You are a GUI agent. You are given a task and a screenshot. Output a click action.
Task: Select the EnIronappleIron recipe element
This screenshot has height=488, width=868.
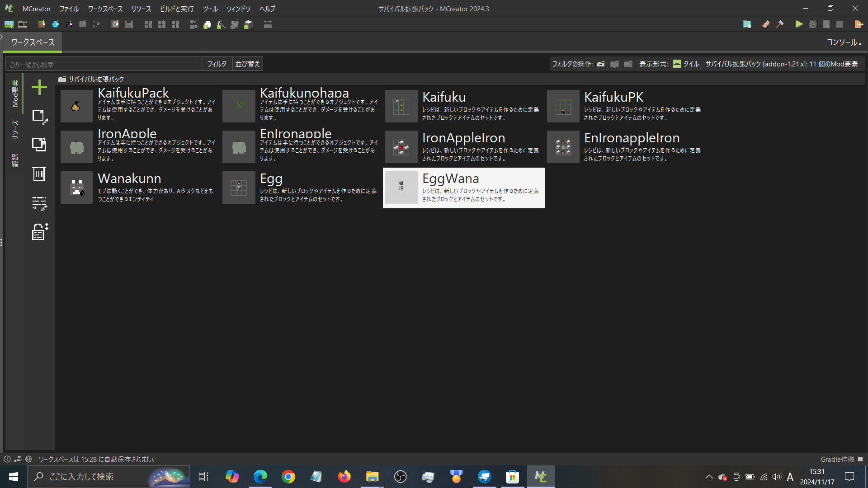(626, 147)
